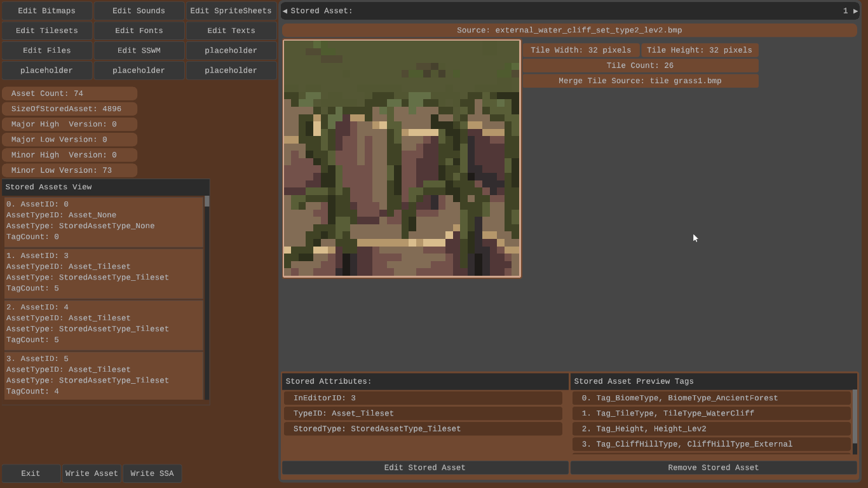Click Edit Stored Asset button
Viewport: 868px width, 488px height.
pos(424,468)
